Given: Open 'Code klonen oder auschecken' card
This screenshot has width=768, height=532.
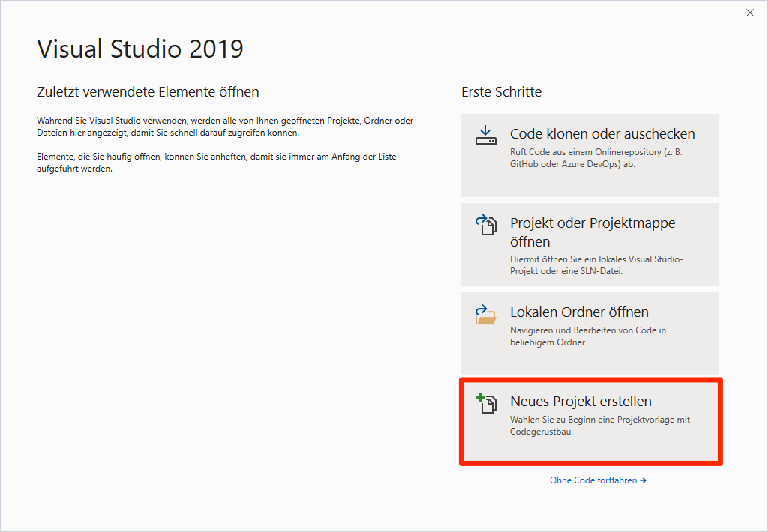Looking at the screenshot, I should [x=589, y=155].
